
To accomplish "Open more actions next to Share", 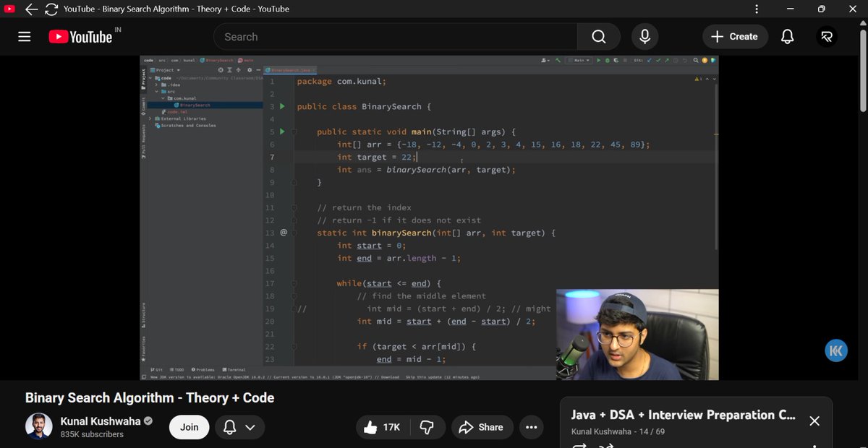I will coord(532,427).
